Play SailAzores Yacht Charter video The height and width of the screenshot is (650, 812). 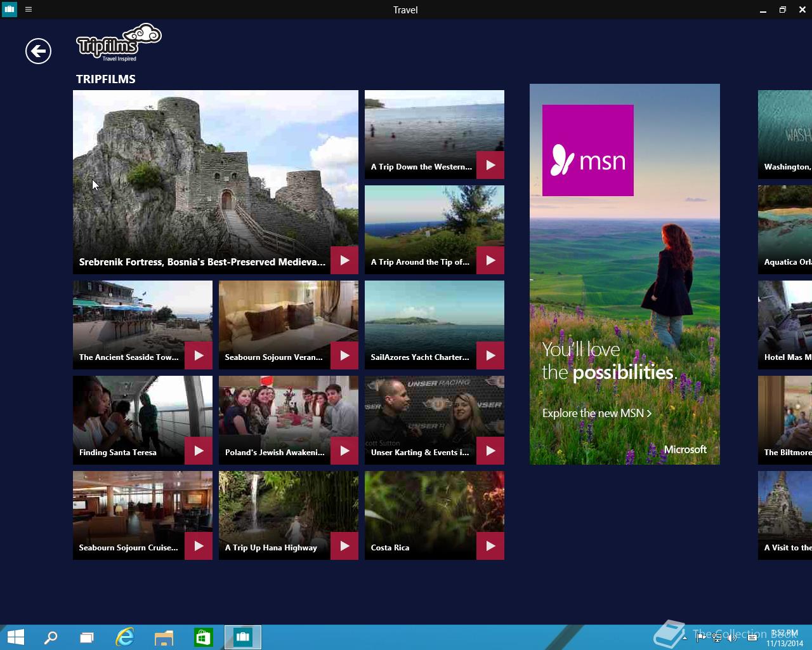tap(490, 355)
